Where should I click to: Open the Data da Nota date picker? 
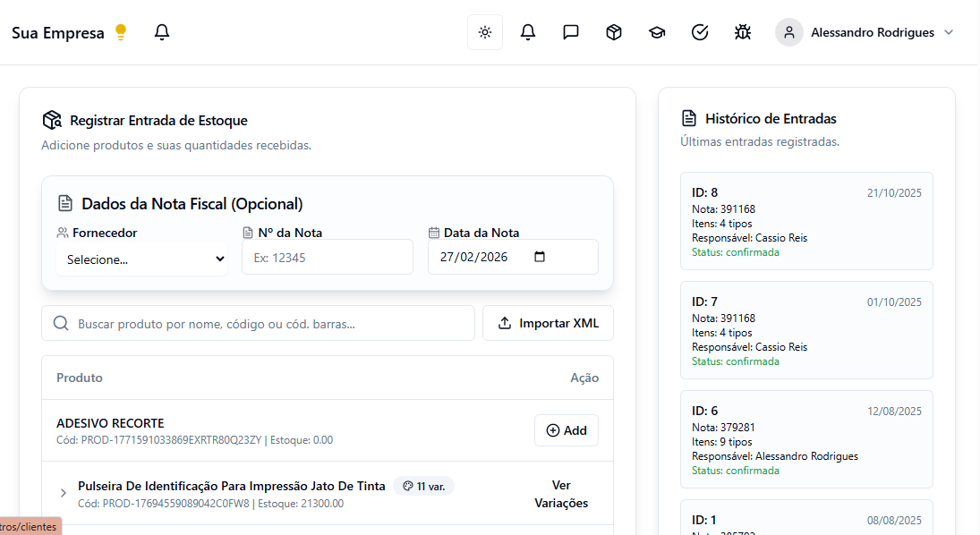pos(541,257)
